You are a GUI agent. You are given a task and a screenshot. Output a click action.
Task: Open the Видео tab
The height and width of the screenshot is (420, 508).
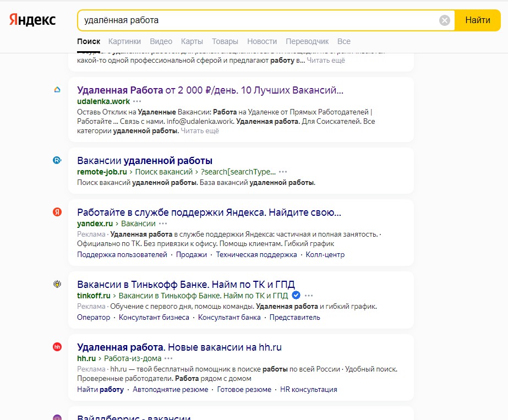tap(161, 41)
